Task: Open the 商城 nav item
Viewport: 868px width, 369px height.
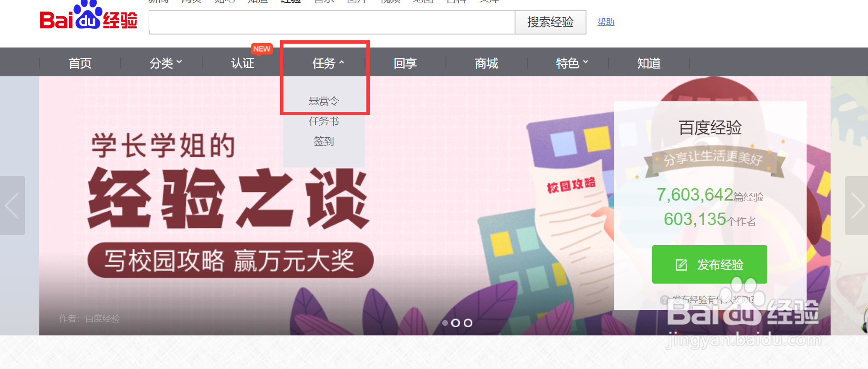Action: click(486, 63)
